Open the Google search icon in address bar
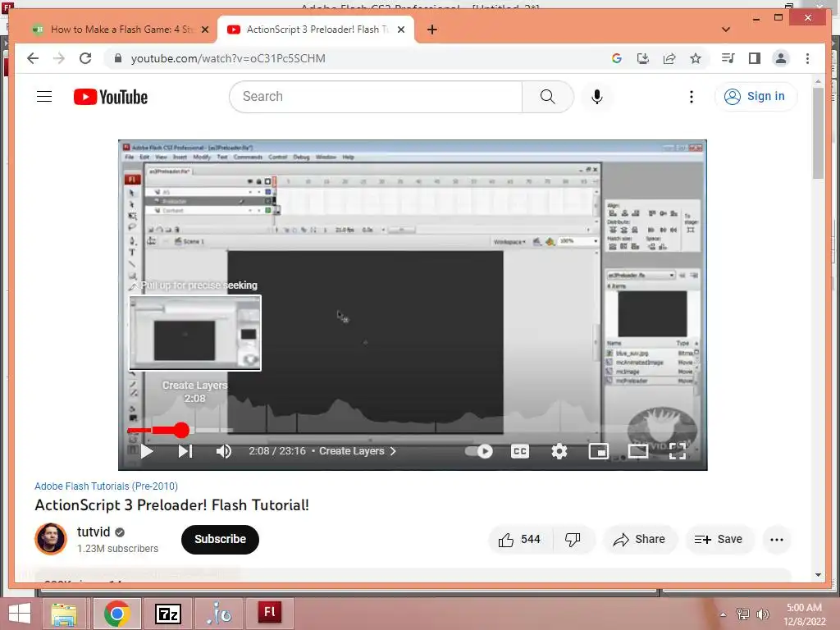Image resolution: width=840 pixels, height=630 pixels. (x=617, y=58)
